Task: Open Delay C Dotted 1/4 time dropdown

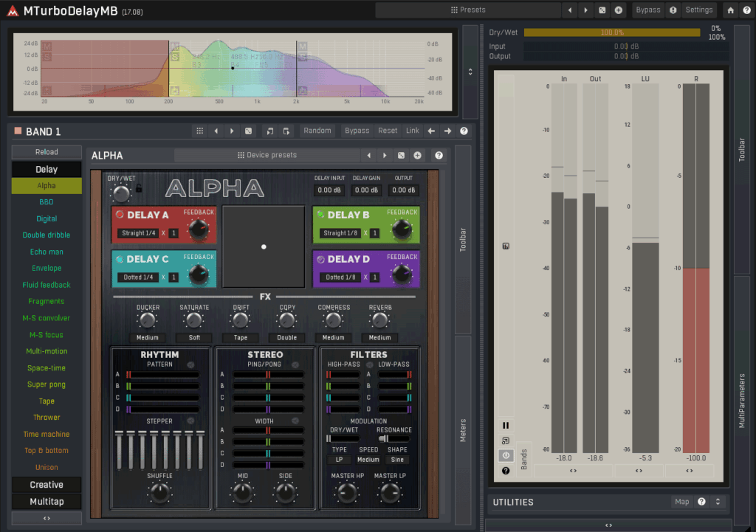Action: [x=138, y=277]
